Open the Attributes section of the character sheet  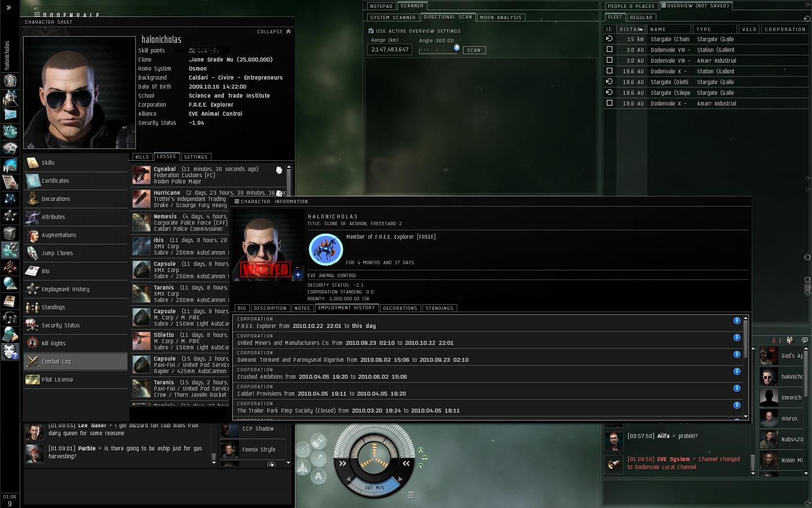76,217
